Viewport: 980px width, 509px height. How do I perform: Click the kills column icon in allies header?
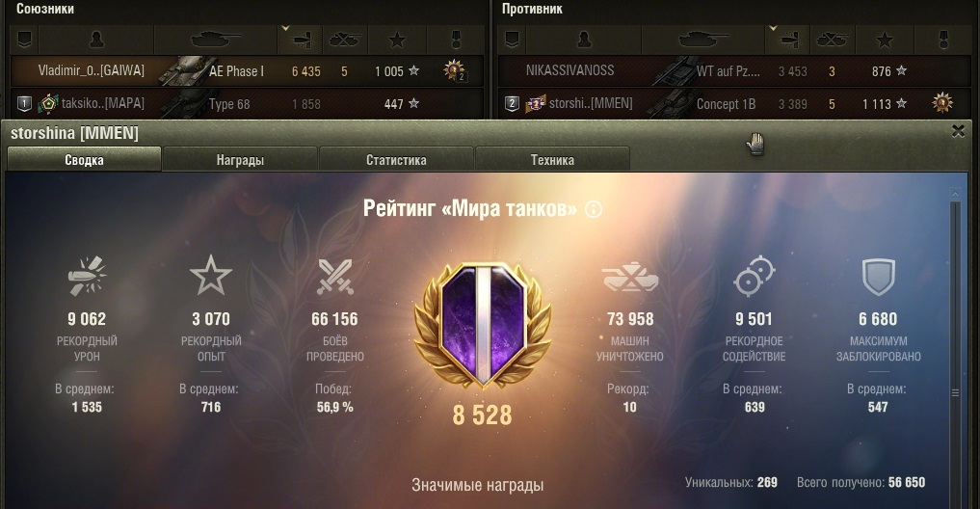pos(345,40)
